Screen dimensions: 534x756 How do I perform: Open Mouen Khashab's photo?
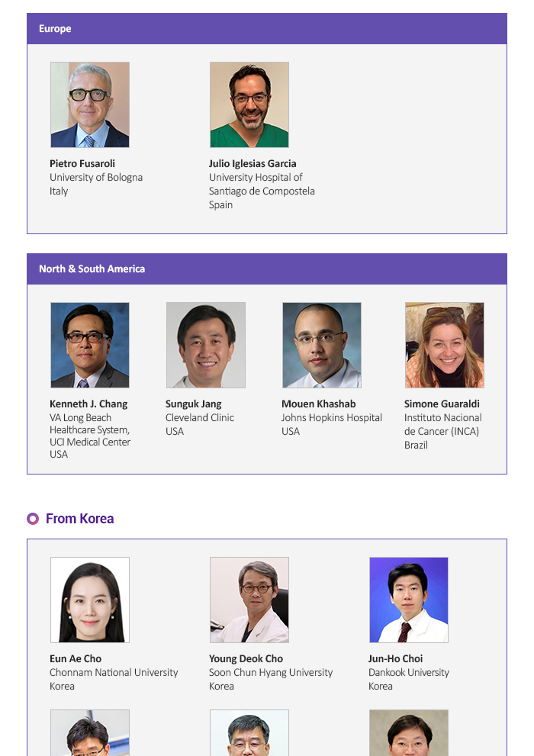[322, 346]
